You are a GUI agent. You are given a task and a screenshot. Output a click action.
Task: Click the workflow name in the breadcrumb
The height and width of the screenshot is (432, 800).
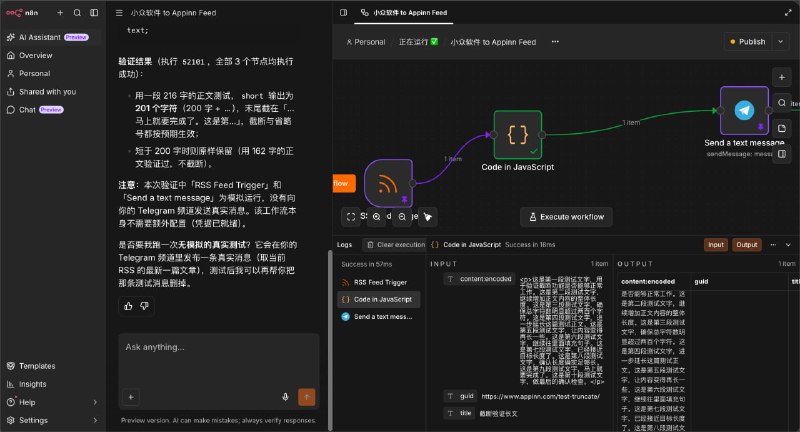[x=493, y=42]
